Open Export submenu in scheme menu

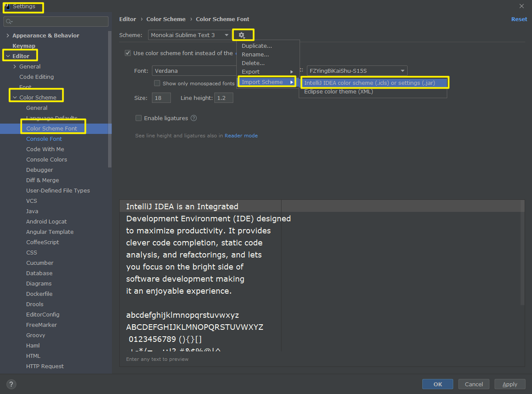pos(268,71)
